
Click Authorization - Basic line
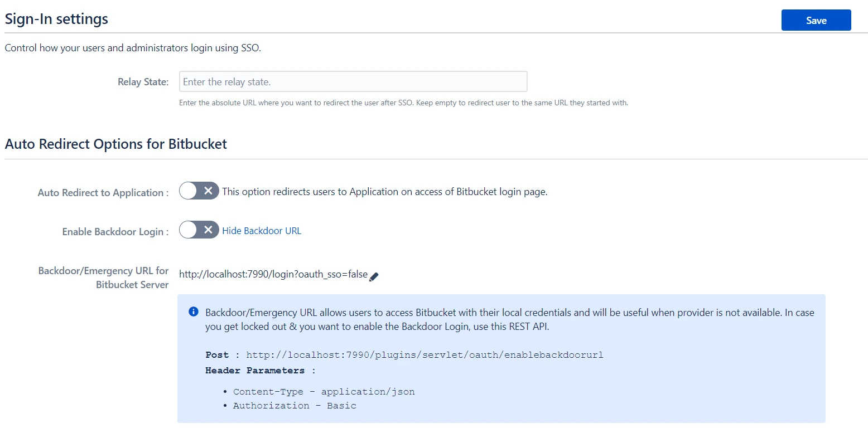tap(295, 406)
